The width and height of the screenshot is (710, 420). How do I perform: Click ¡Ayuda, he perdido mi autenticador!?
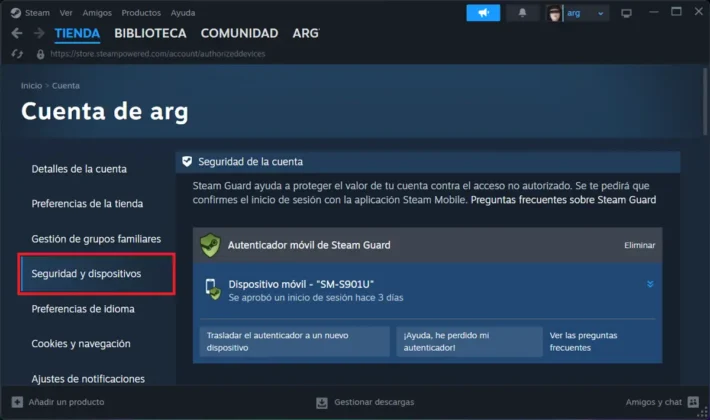pos(469,342)
